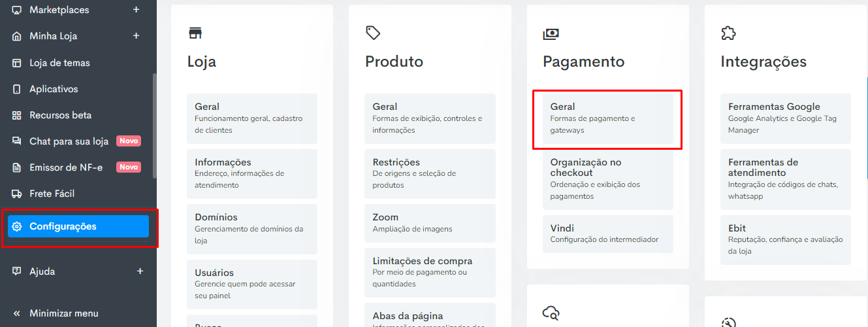Open Restrições de origens settings
The height and width of the screenshot is (327, 868).
[430, 174]
